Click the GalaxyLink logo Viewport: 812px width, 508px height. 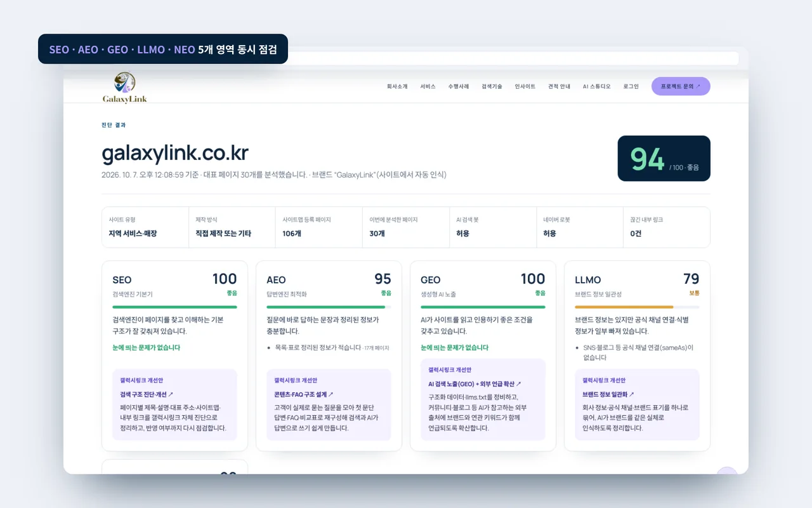tap(125, 88)
